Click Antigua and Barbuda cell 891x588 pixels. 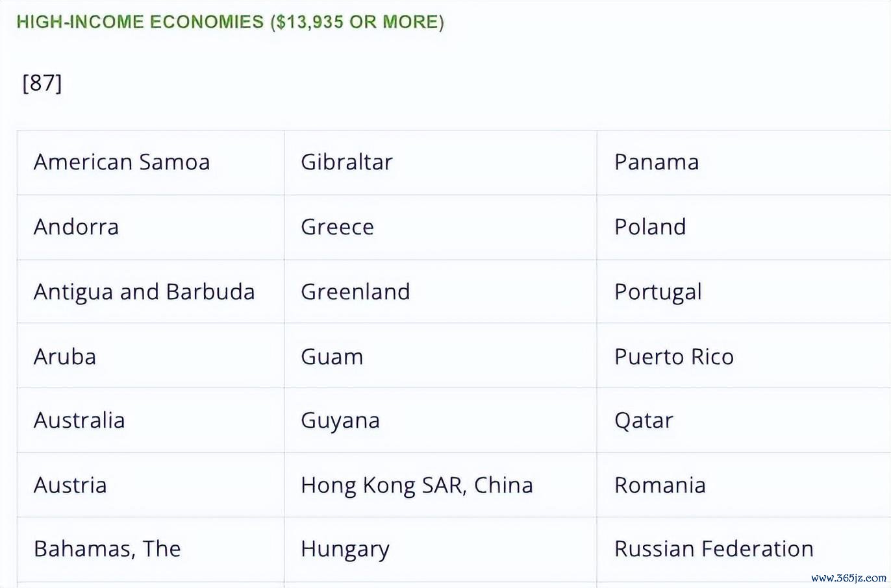(x=151, y=291)
